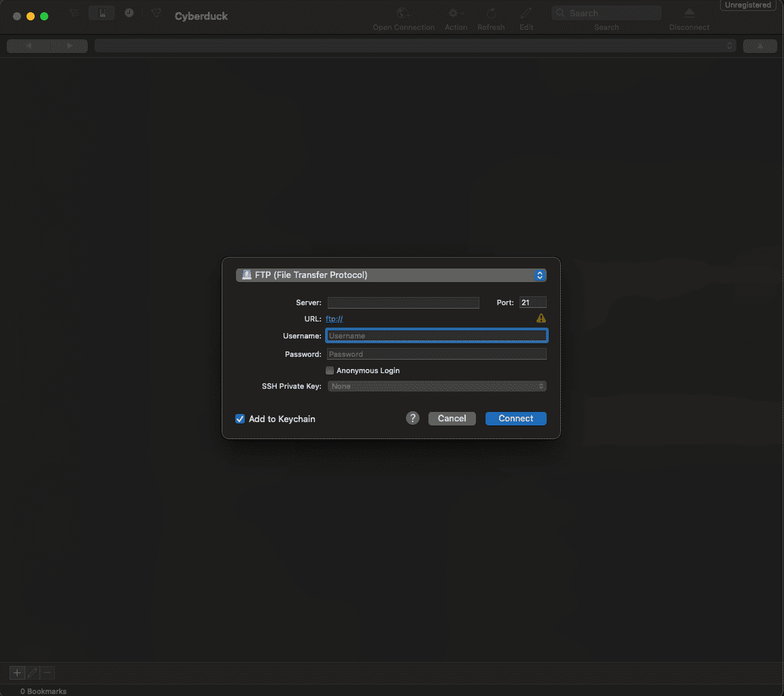Open the path dropdown in navigation bar
The height and width of the screenshot is (696, 784).
click(415, 46)
